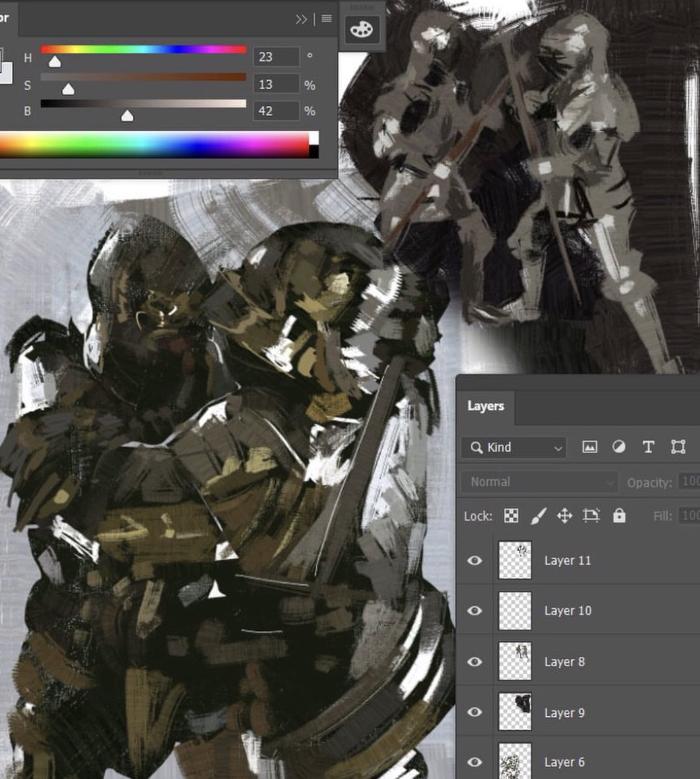Prevent auto-nesting artboard lock icon

[x=591, y=516]
